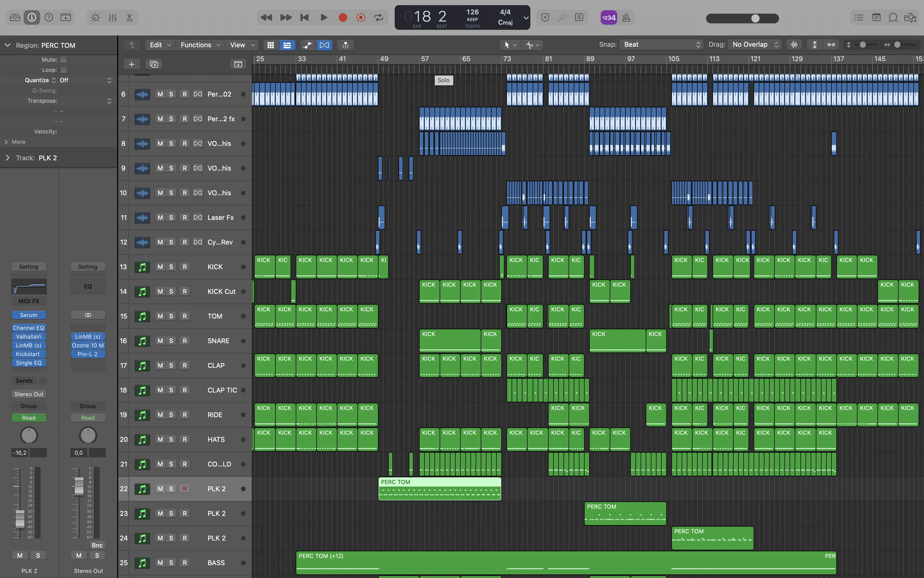Click the PLK 2 channel volume fader
The image size is (924, 578).
click(x=20, y=519)
